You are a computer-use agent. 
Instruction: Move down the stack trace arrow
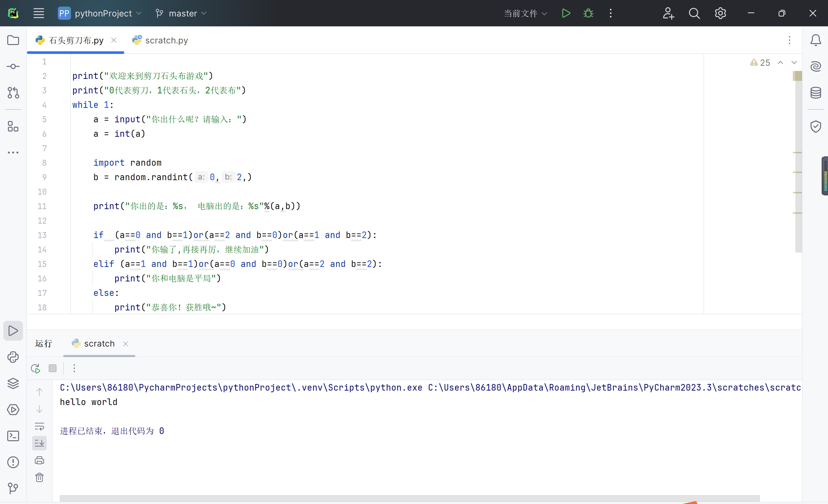[39, 409]
